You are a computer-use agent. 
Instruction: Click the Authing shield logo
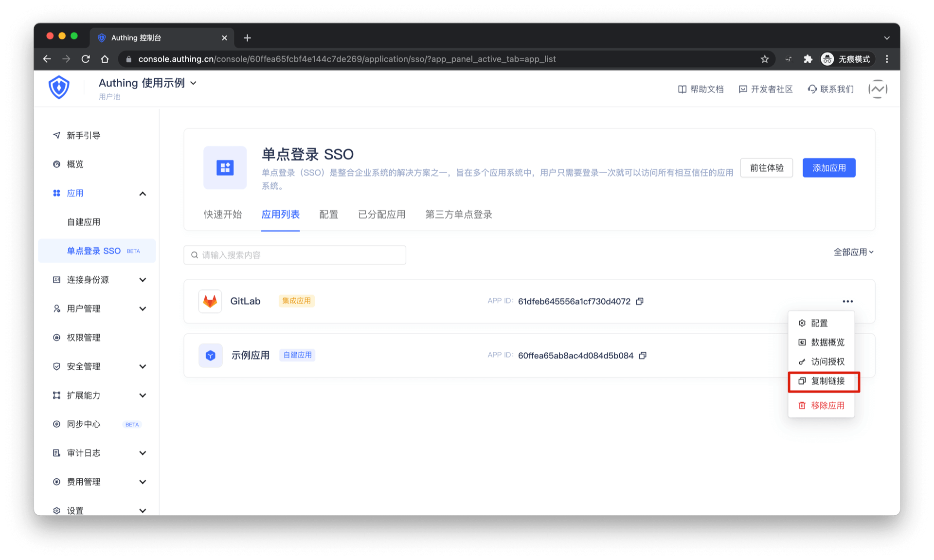[59, 88]
